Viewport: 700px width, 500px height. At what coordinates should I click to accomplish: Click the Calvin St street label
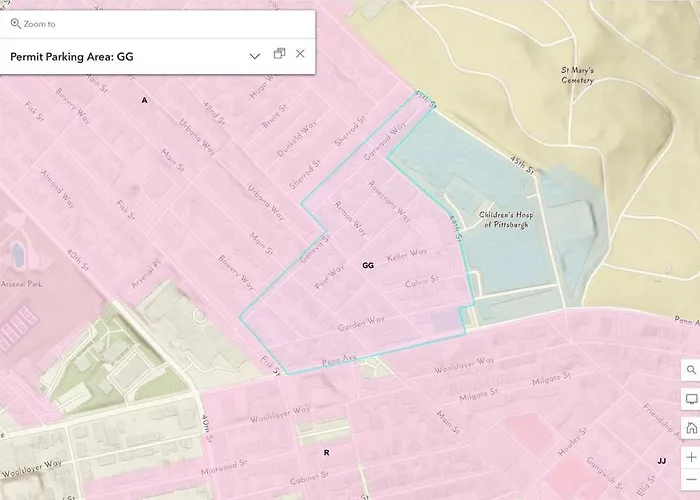422,282
